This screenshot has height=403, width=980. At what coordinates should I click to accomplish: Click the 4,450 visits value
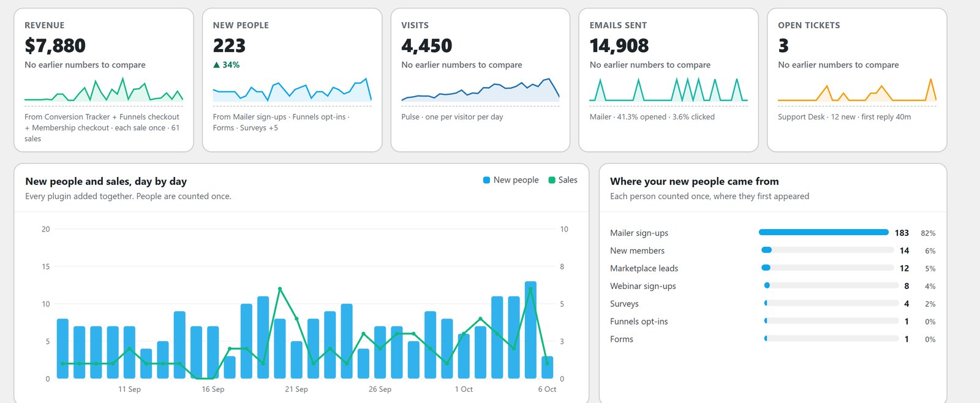click(x=427, y=45)
